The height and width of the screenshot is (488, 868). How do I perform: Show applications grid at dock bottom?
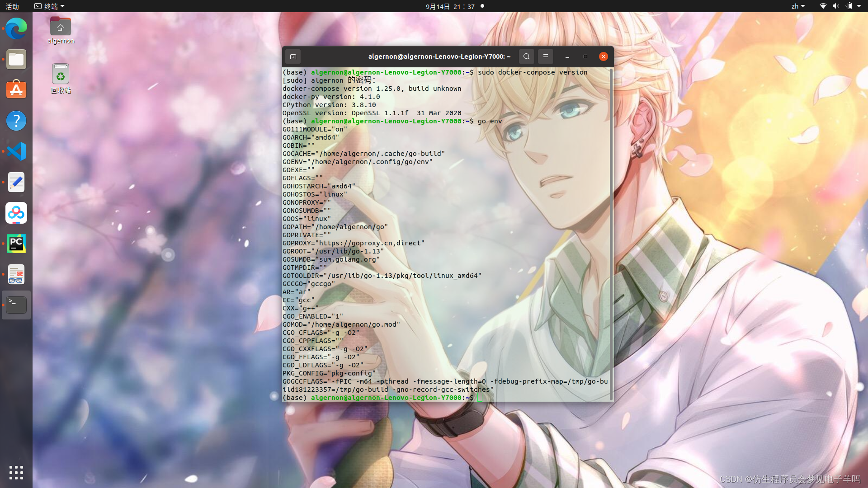16,473
